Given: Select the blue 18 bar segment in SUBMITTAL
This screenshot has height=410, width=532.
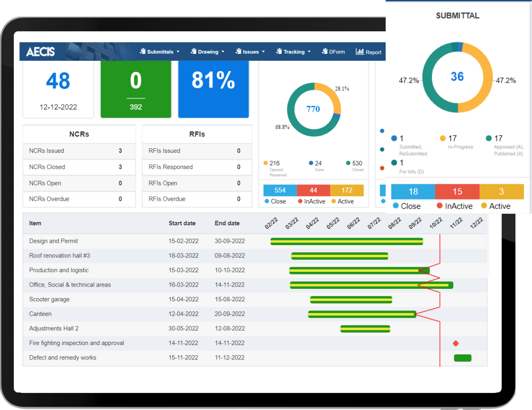Looking at the screenshot, I should click(x=413, y=192).
